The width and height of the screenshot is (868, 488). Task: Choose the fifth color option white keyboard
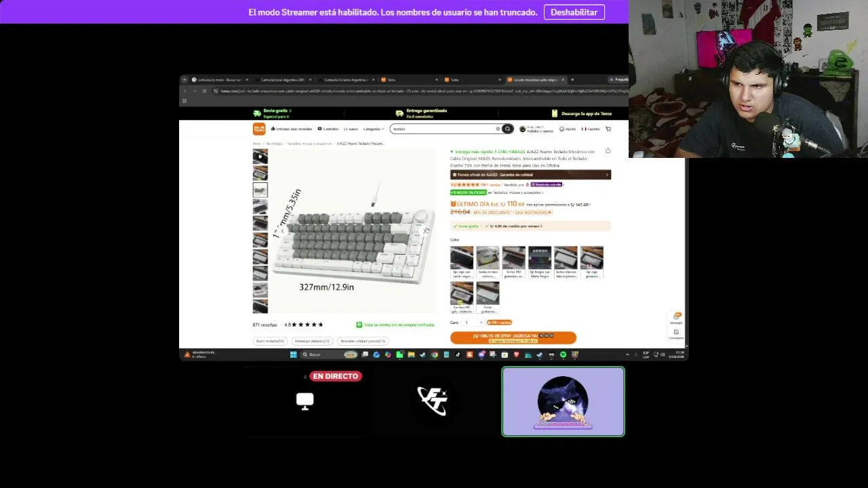click(x=566, y=262)
